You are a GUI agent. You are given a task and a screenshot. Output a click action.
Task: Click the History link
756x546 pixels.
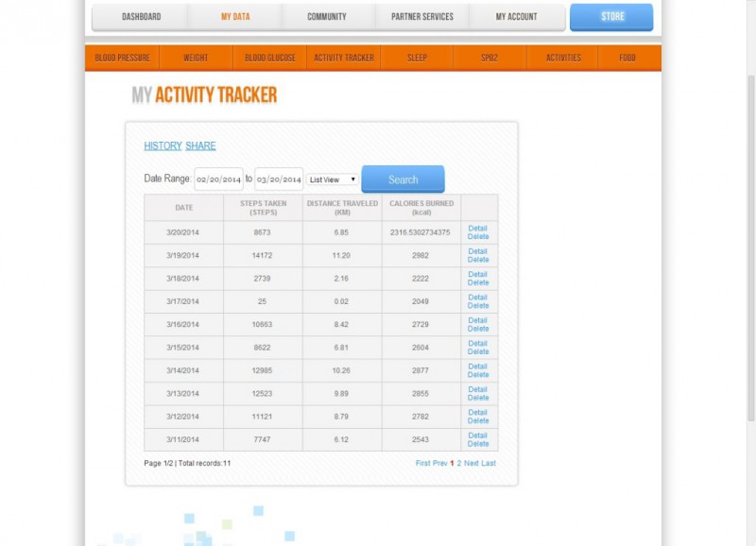tap(163, 146)
